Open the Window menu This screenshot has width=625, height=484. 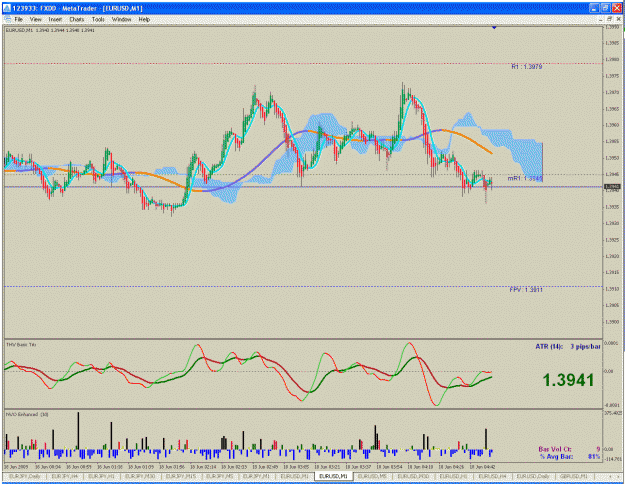click(x=121, y=19)
